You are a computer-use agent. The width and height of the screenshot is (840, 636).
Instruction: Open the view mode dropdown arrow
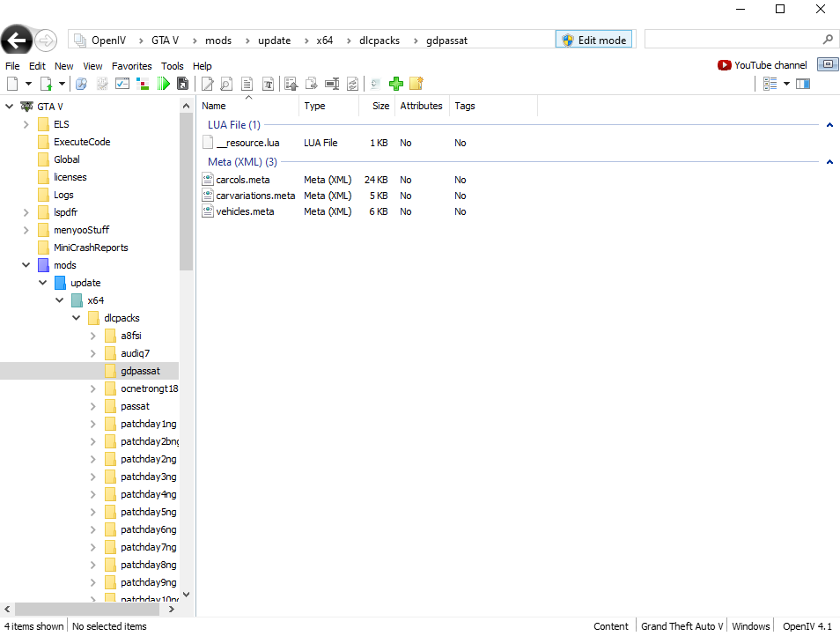786,84
